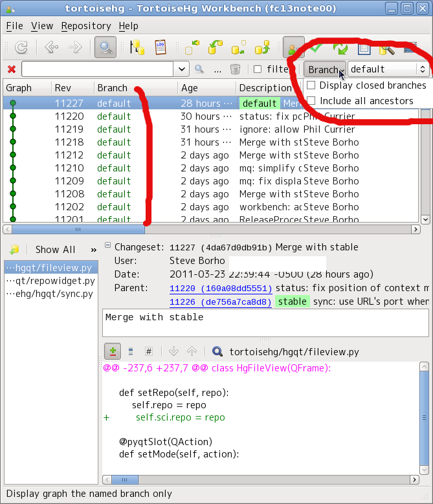Enable Include all ancestors
This screenshot has width=433, height=504.
coord(361,101)
